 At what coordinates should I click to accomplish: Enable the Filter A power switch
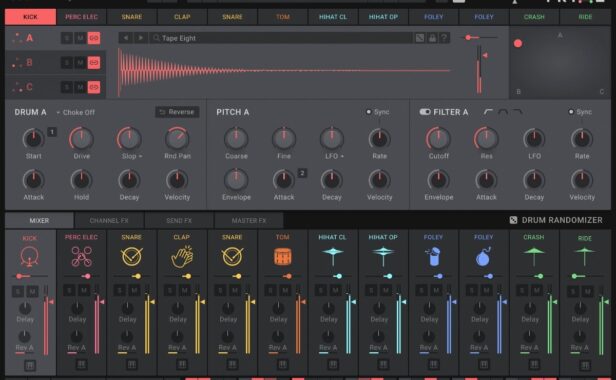425,112
